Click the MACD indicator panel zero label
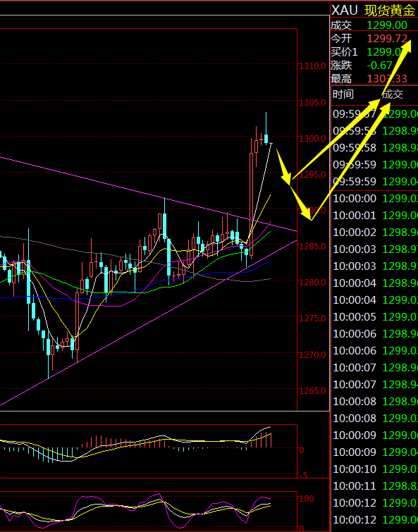This screenshot has width=418, height=532. pyautogui.click(x=302, y=450)
